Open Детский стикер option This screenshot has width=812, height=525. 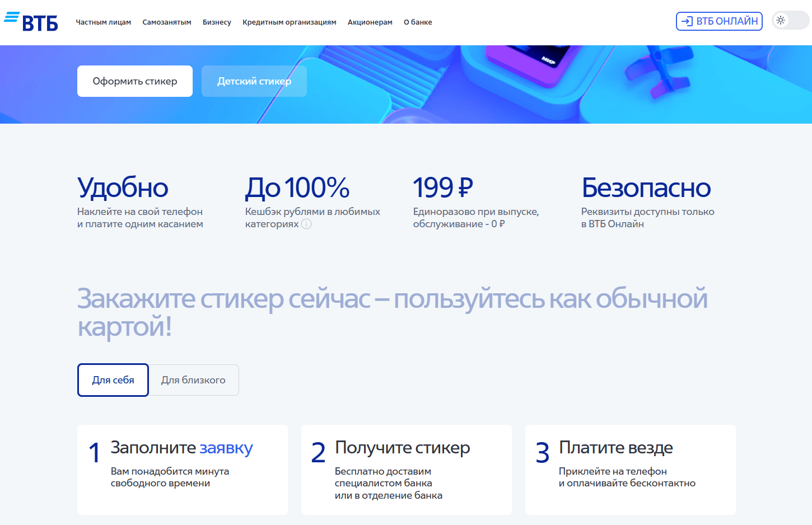tap(254, 81)
